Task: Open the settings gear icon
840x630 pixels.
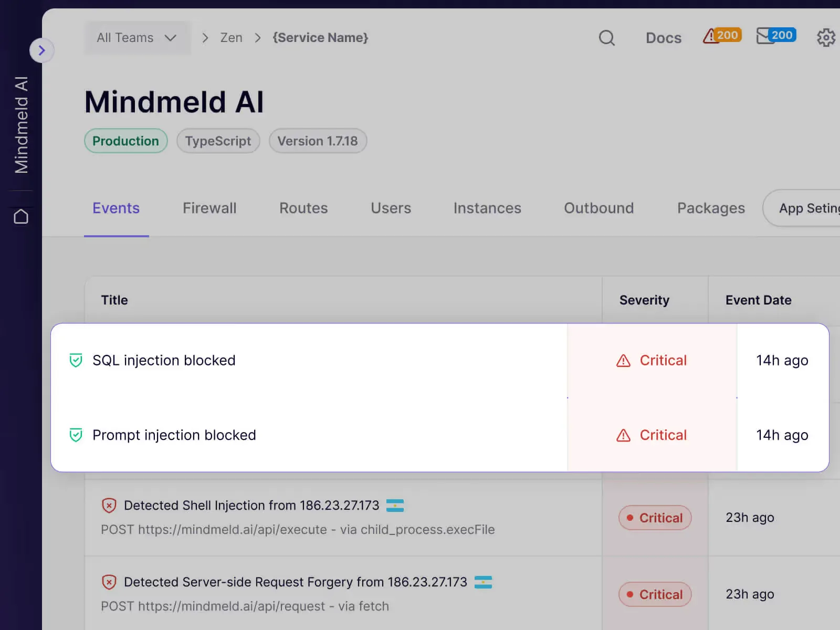Action: [825, 38]
